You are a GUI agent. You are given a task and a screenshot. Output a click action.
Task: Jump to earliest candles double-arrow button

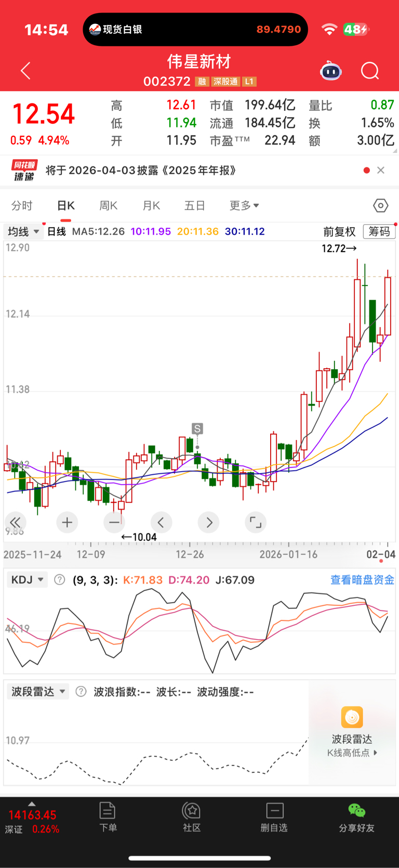point(16,522)
